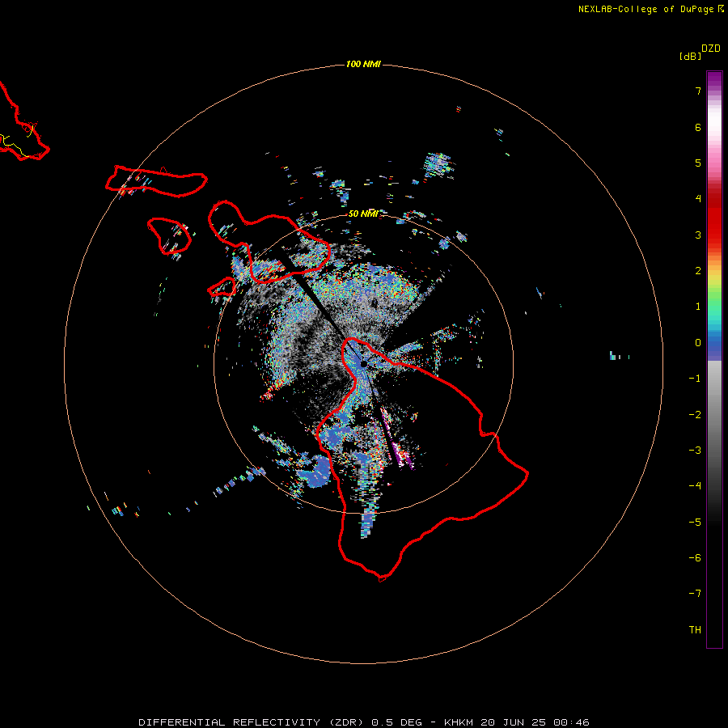Click the -1 value on the color scale
728x728 pixels.
[x=695, y=379]
